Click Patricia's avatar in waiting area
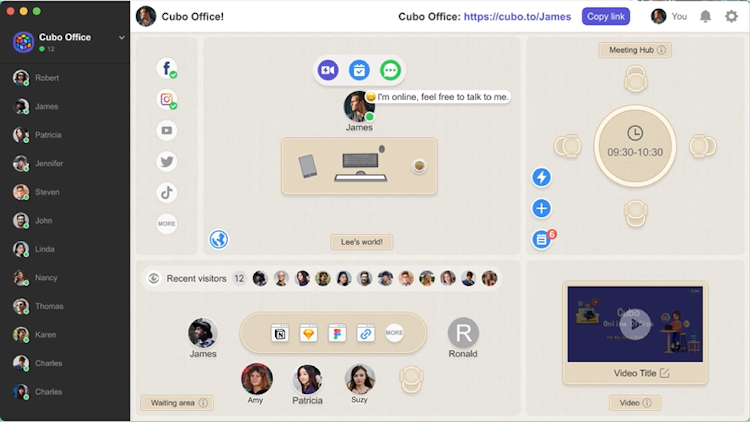750x423 pixels. [308, 380]
